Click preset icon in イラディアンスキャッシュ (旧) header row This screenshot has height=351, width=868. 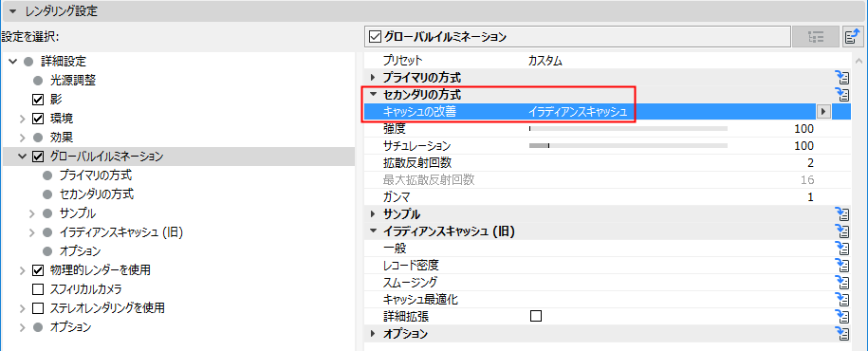[841, 231]
